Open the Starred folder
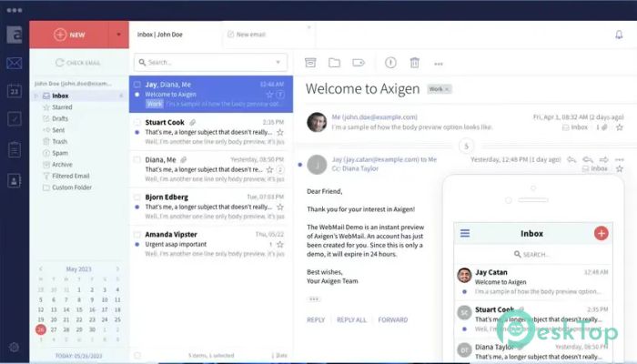Image resolution: width=637 pixels, height=364 pixels. (x=62, y=107)
